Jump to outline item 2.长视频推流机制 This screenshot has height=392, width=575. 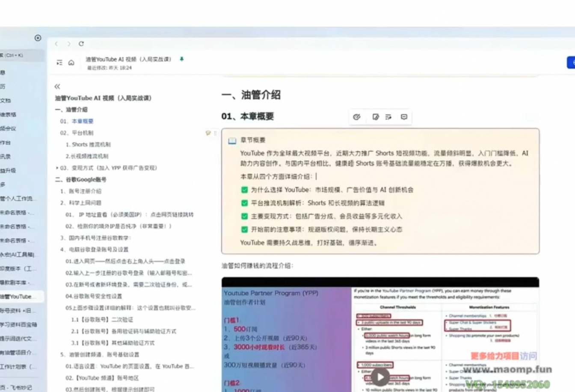pos(87,156)
